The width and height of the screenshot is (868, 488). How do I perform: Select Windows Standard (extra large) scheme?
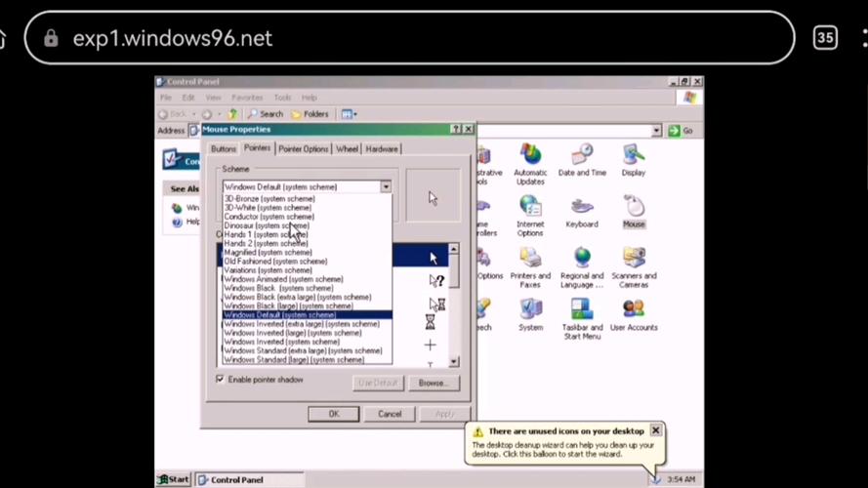308,350
